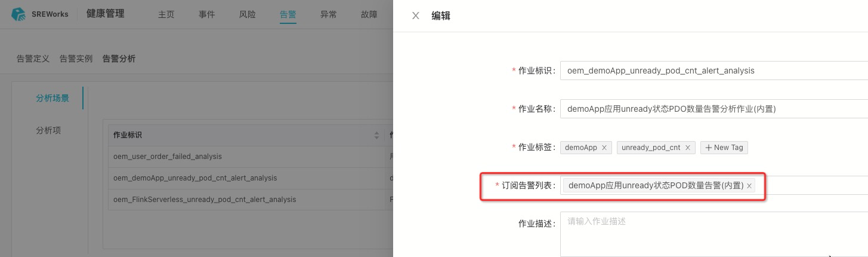Remove the subscribed demoApp alert entry
The width and height of the screenshot is (868, 257).
749,186
